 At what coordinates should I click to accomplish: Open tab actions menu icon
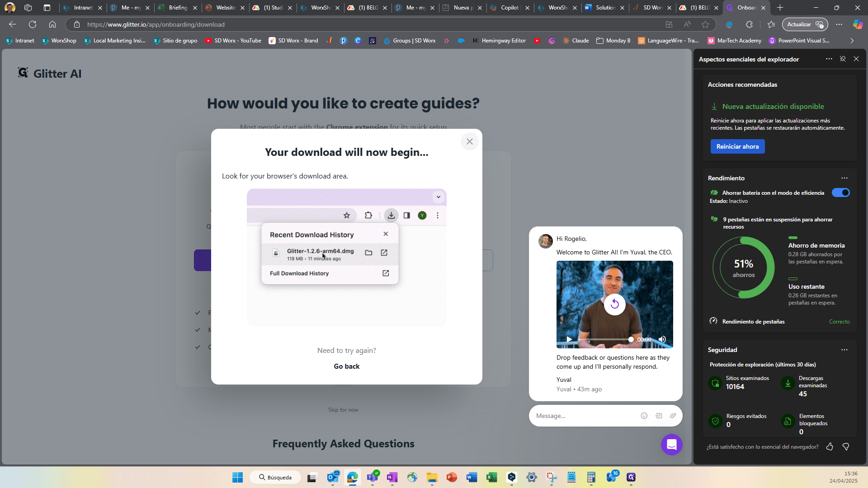pos(47,8)
